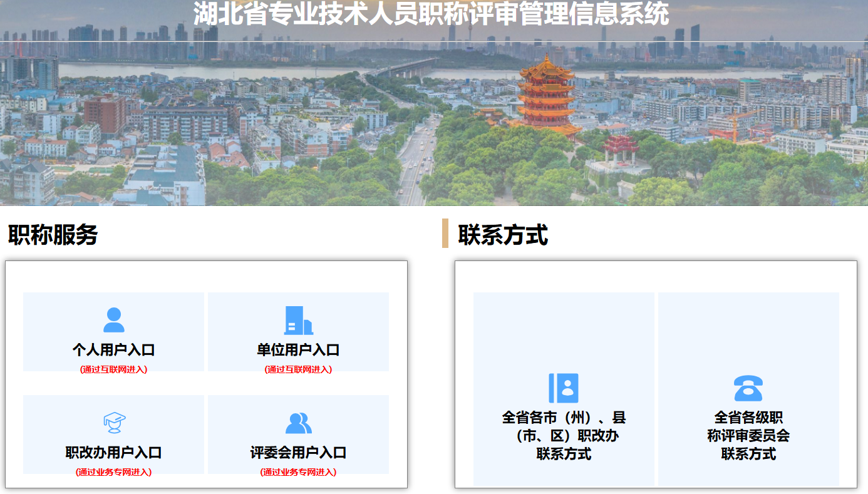Image resolution: width=868 pixels, height=494 pixels.
Task: Click the 联系方式 section heading
Action: click(503, 235)
